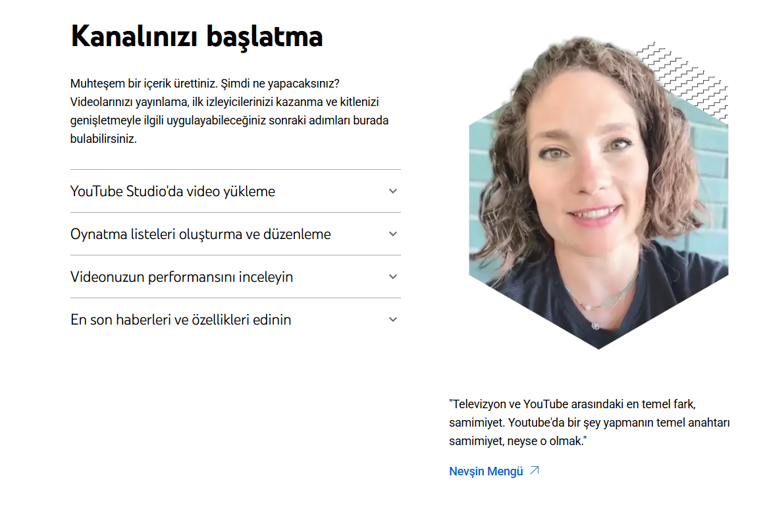
Task: Click the divider line above the YouTube Studio row
Action: (236, 169)
